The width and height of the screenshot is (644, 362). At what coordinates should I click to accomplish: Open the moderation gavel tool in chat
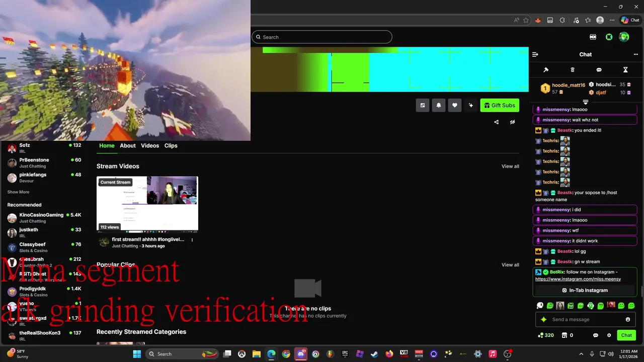[x=546, y=70]
